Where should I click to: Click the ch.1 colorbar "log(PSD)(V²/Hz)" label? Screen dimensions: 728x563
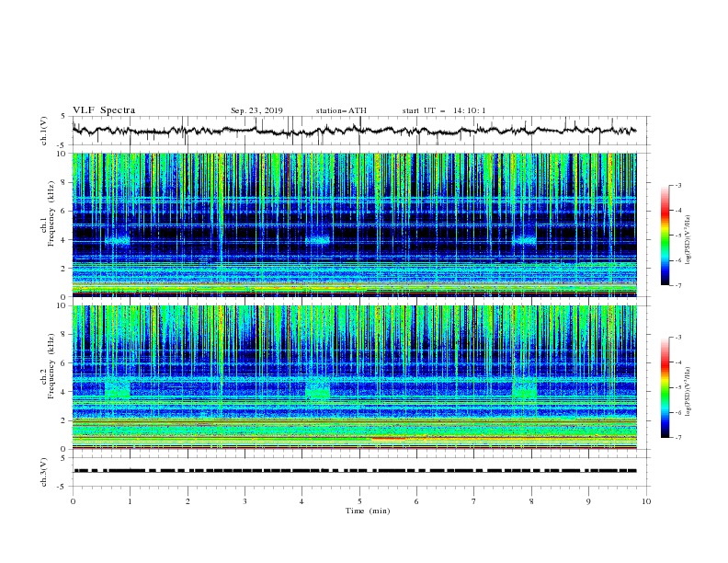point(688,240)
